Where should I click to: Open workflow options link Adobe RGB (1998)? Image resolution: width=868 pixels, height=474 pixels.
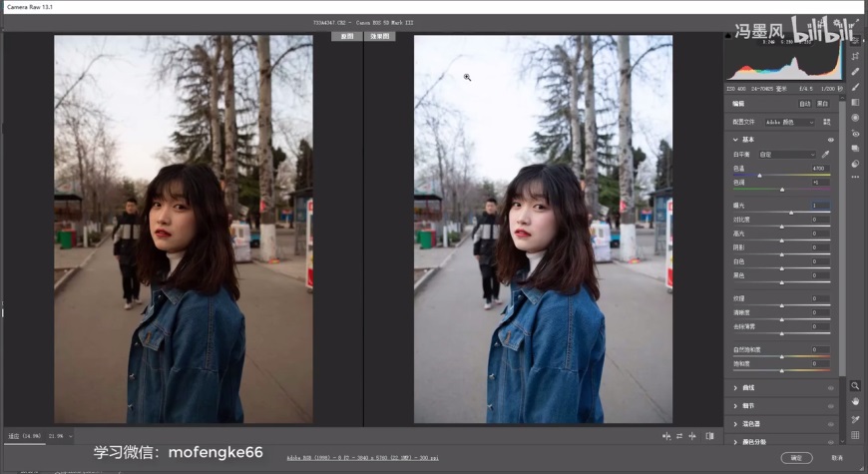(362, 458)
